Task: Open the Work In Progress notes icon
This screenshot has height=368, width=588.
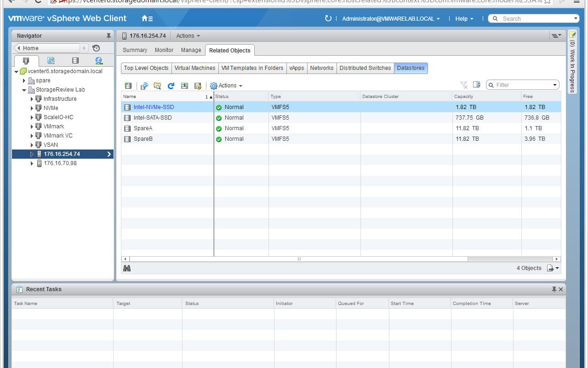Action: [572, 34]
